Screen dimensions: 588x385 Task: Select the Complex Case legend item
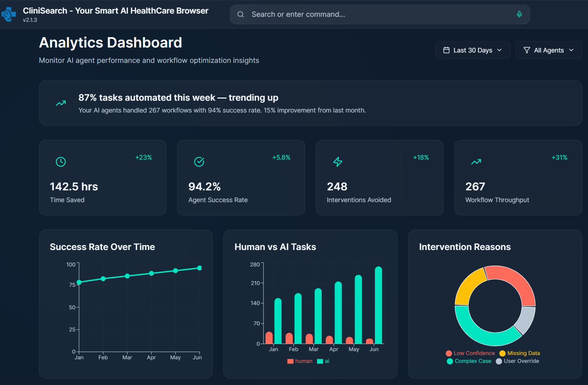(x=469, y=361)
